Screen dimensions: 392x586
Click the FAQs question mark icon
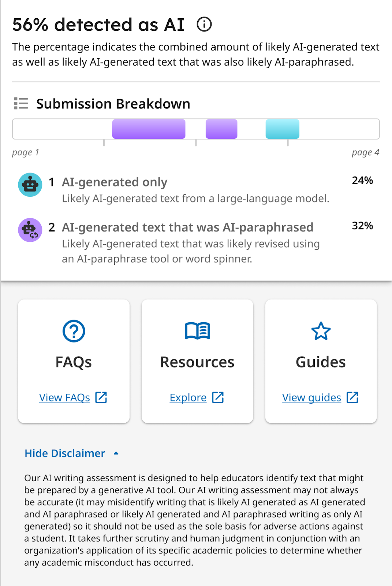(x=73, y=331)
